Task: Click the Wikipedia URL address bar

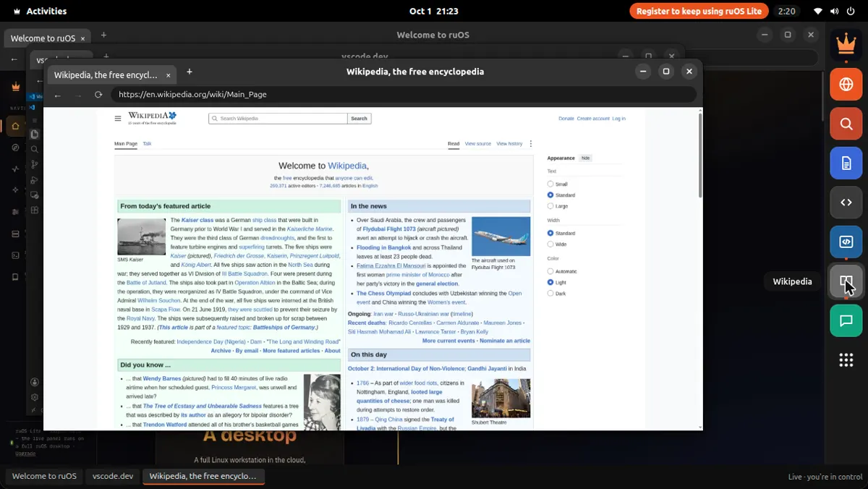Action: [404, 94]
